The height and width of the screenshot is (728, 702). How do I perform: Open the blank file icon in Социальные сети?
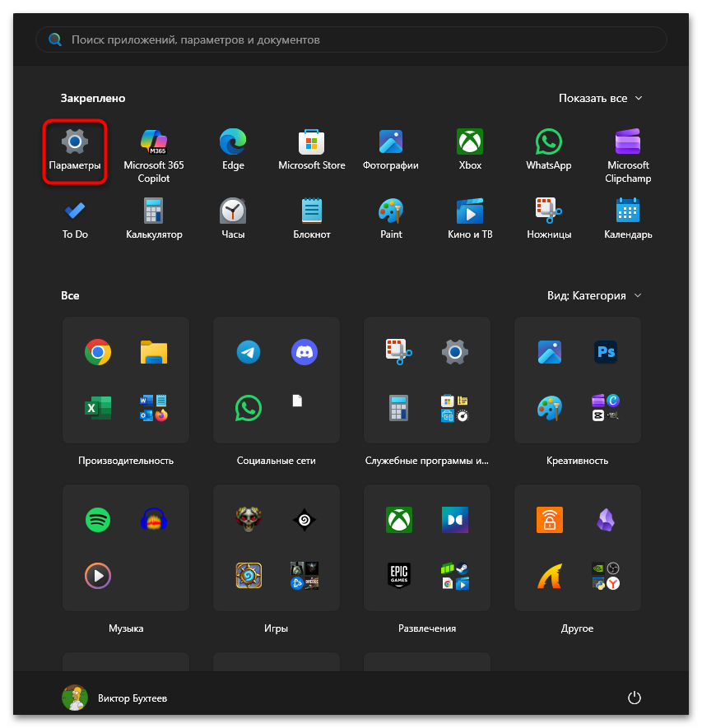297,401
